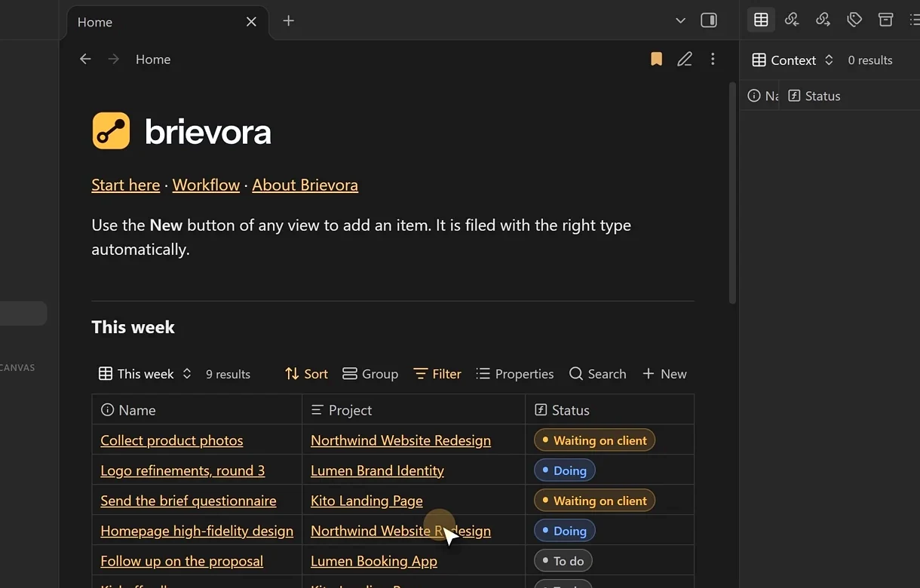
Task: Toggle the right sidebar panel
Action: [709, 21]
